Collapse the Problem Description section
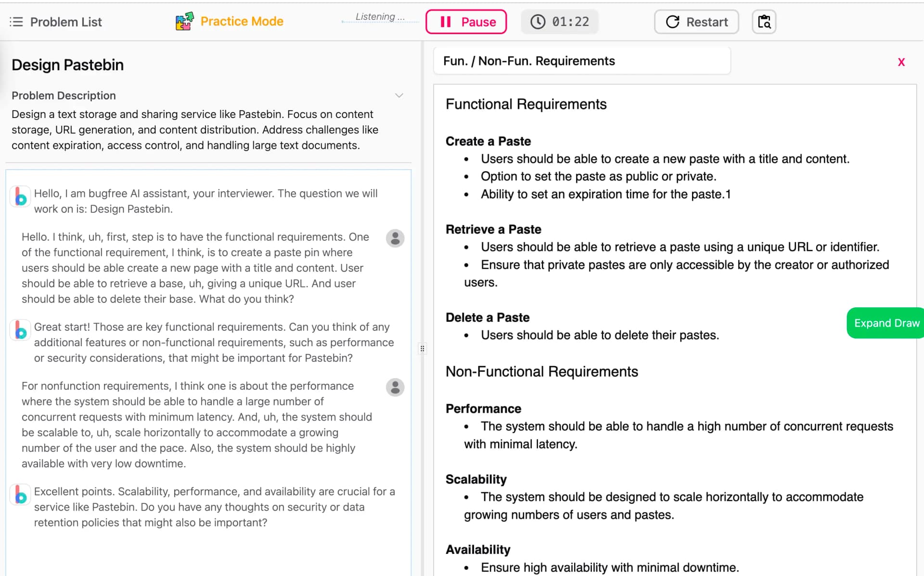 pos(399,95)
